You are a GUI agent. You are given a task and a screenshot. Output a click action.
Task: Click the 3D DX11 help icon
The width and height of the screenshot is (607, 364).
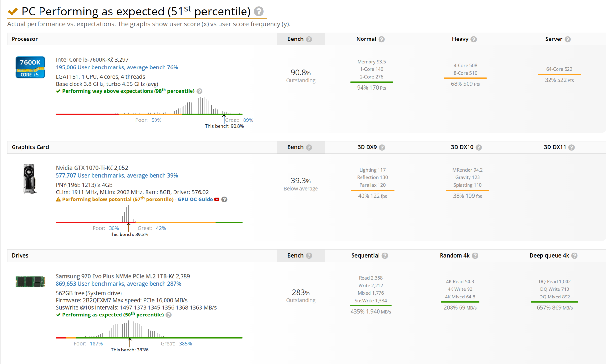click(571, 147)
